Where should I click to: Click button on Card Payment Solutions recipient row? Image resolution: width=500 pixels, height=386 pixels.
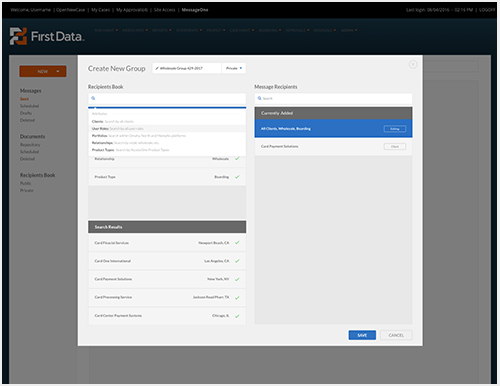click(395, 146)
